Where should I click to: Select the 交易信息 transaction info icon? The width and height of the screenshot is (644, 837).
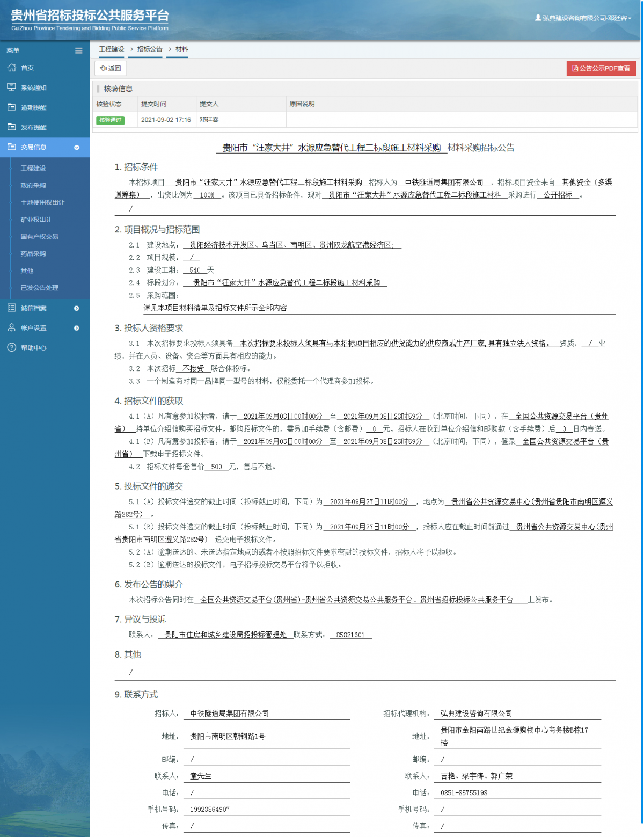coord(11,147)
